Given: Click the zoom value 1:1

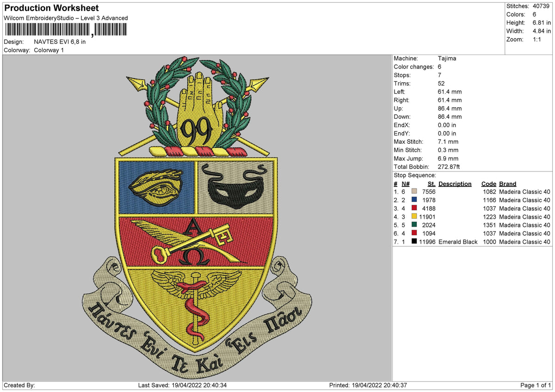Looking at the screenshot, I should click(x=537, y=39).
